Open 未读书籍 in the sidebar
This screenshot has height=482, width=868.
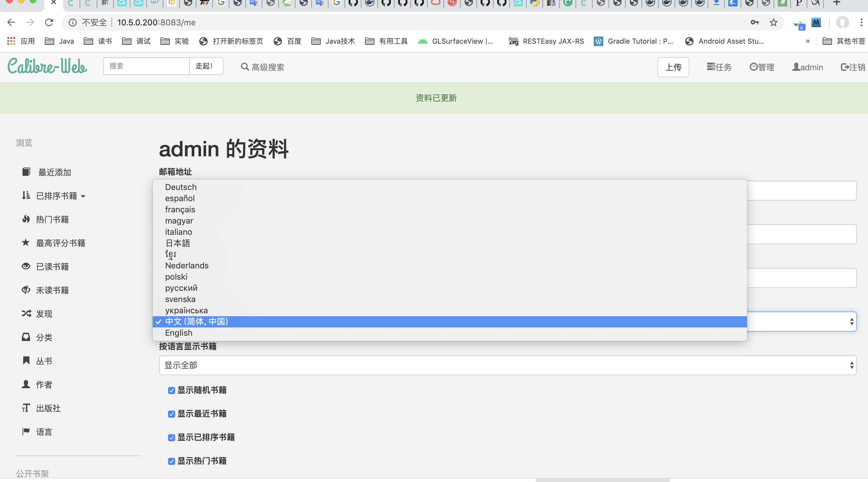[x=52, y=290]
